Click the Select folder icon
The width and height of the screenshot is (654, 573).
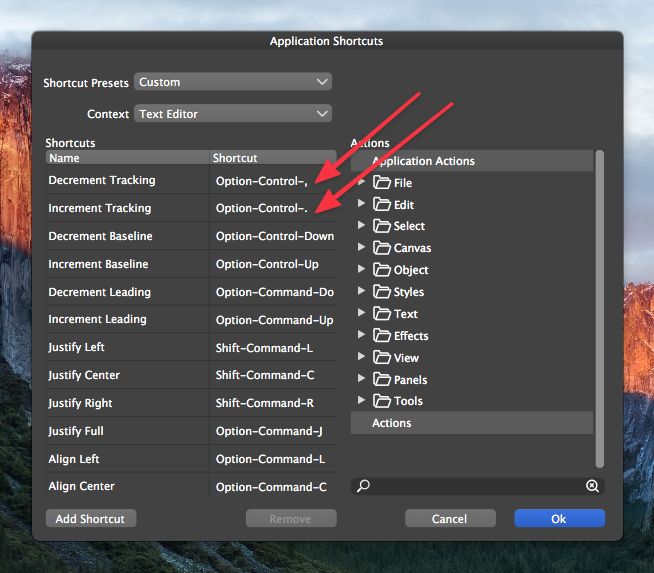[x=381, y=226]
